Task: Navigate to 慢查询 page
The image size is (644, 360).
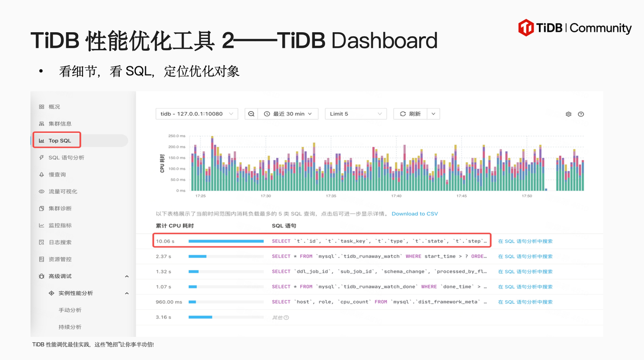Action: tap(57, 174)
